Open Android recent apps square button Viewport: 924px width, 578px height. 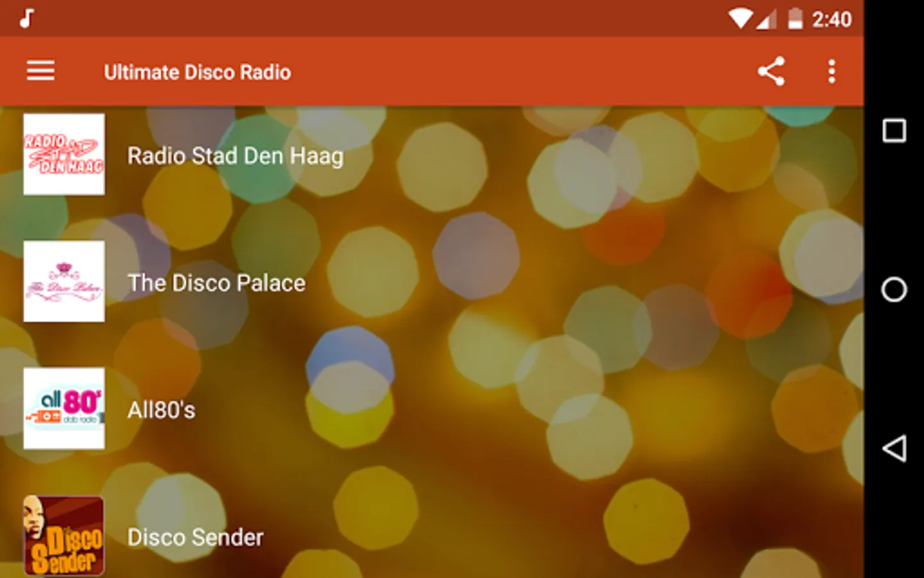[894, 130]
